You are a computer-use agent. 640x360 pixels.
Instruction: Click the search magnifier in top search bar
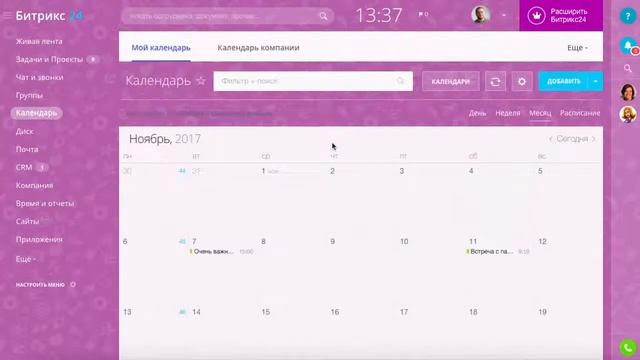323,16
